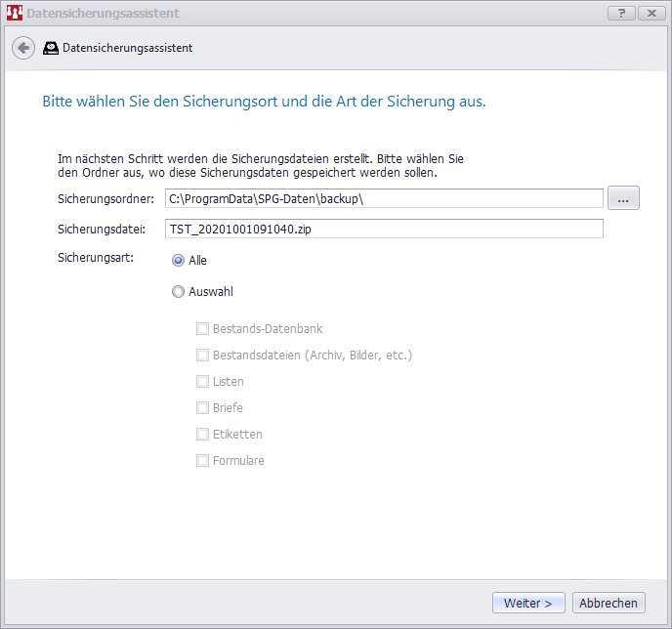This screenshot has width=672, height=629.
Task: Enable the Bestands-Datenbank checkbox
Action: tap(203, 329)
